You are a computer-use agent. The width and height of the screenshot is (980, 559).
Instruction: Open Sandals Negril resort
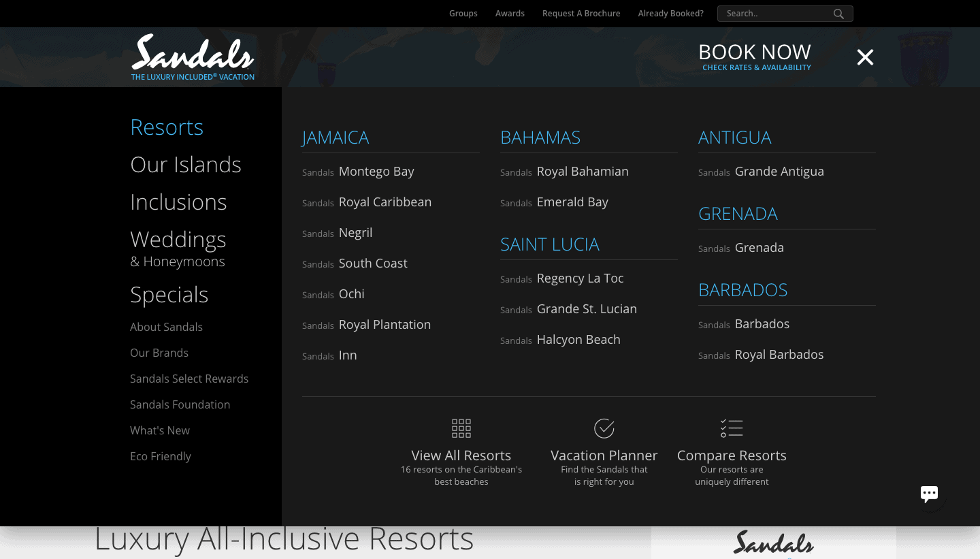pyautogui.click(x=338, y=233)
